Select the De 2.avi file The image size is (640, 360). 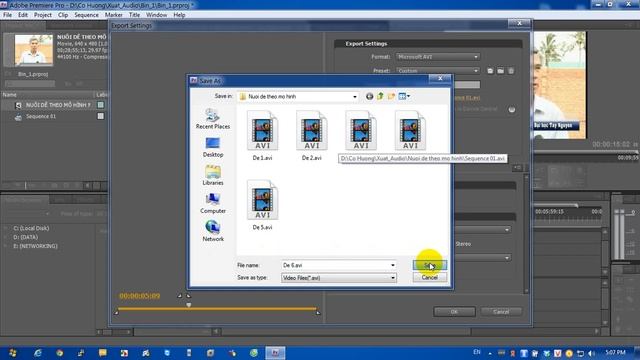point(311,136)
